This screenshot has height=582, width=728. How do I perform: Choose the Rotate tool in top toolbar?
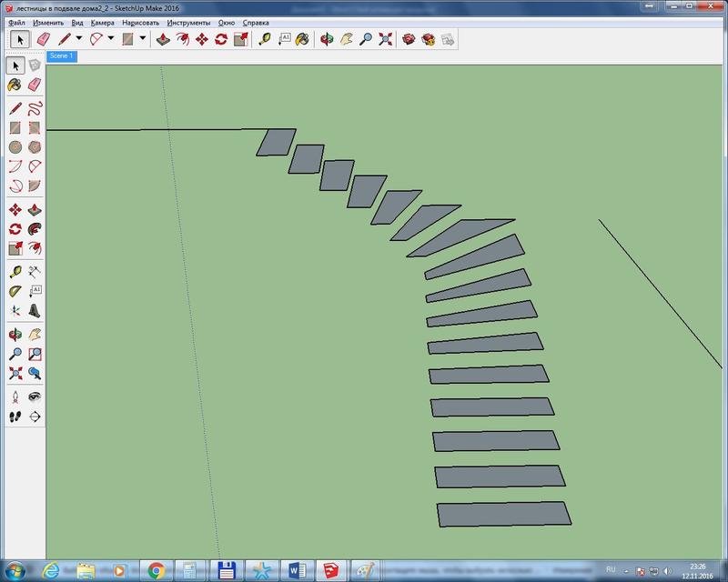(220, 39)
